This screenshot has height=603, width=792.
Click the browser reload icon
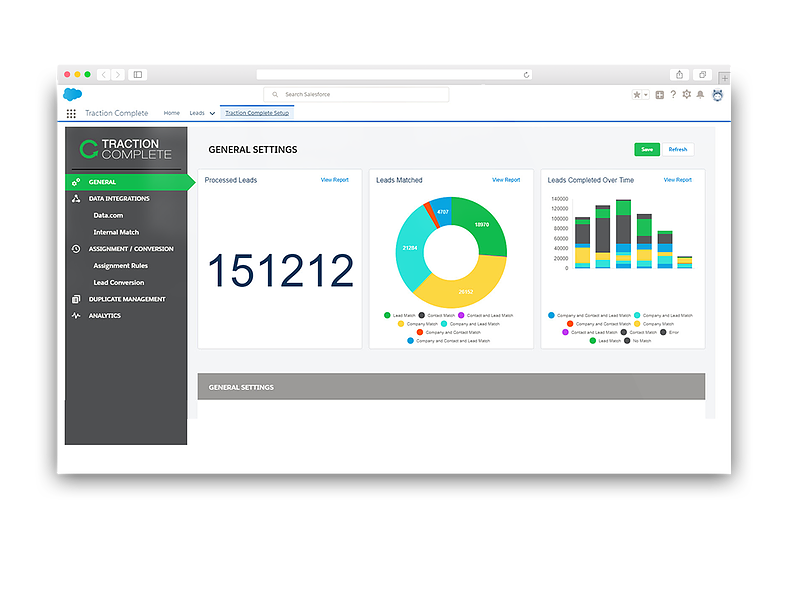pos(526,75)
